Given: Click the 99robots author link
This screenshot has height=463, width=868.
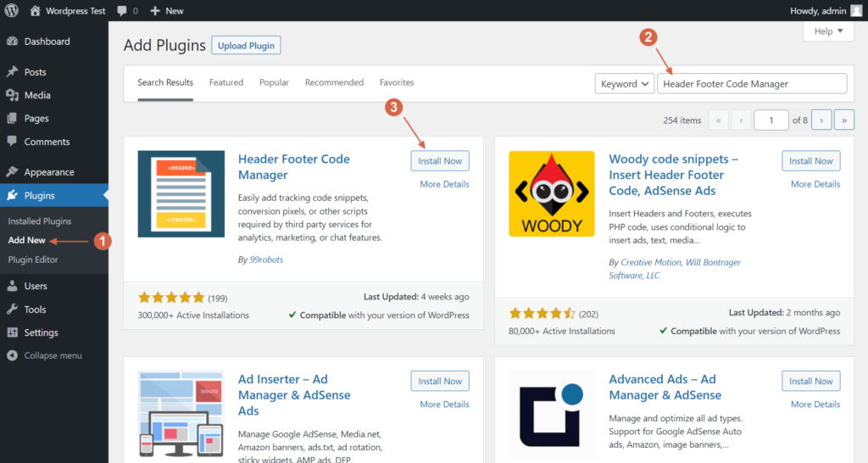Looking at the screenshot, I should tap(266, 259).
